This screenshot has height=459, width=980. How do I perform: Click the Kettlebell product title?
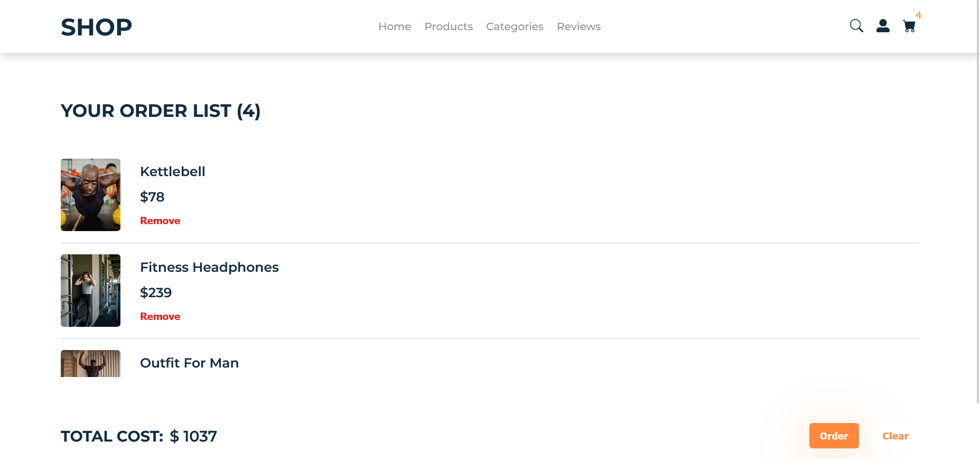coord(172,171)
